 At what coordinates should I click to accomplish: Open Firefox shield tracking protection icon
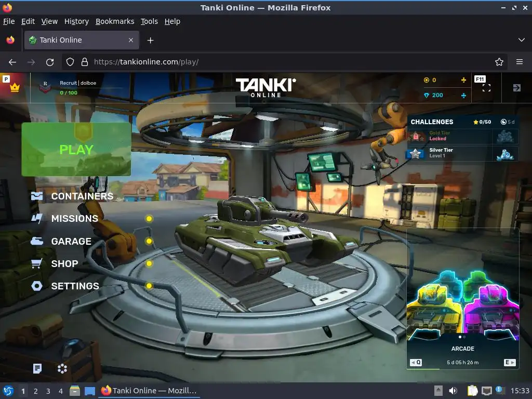click(70, 62)
